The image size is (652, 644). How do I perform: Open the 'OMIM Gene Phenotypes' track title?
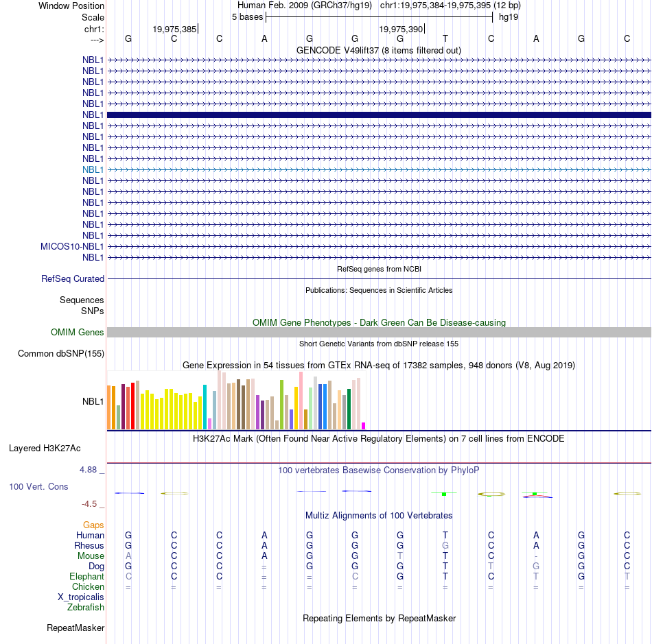point(379,322)
